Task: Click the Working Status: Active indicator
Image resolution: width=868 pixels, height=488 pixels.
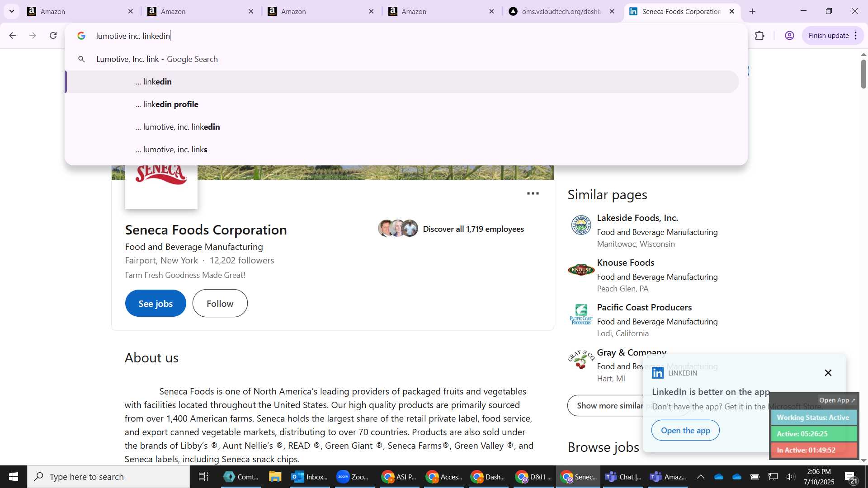Action: tap(813, 418)
